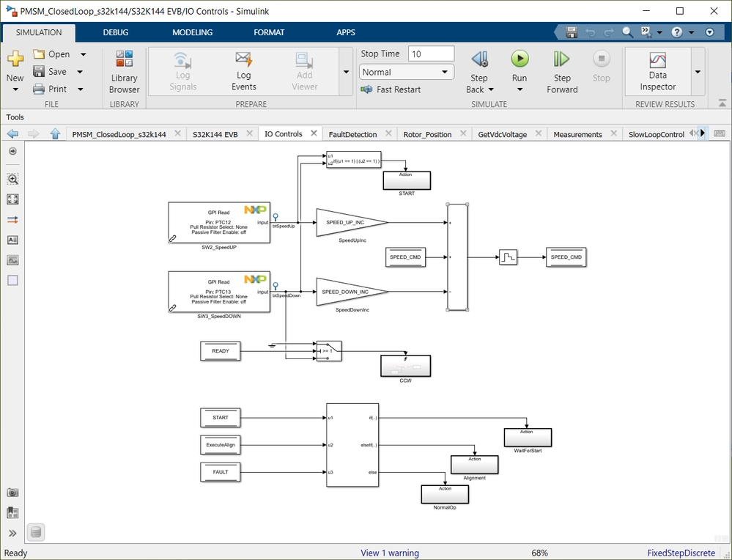The image size is (732, 560).
Task: Click the Help question mark icon
Action: point(677,32)
